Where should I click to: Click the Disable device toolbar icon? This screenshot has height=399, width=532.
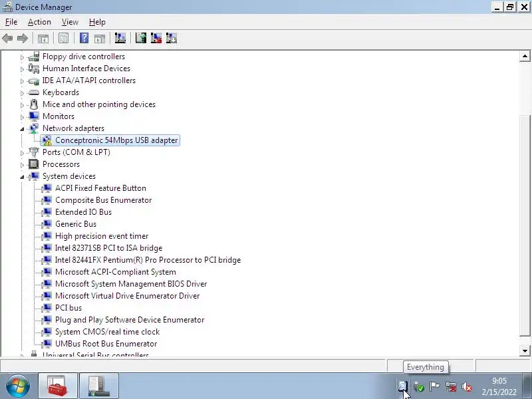172,38
